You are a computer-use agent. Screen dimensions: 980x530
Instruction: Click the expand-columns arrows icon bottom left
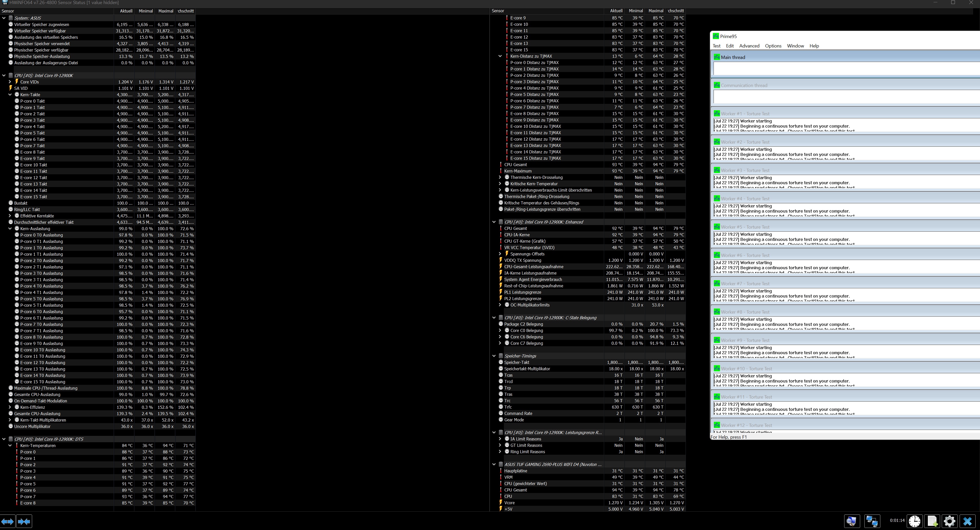pyautogui.click(x=7, y=521)
